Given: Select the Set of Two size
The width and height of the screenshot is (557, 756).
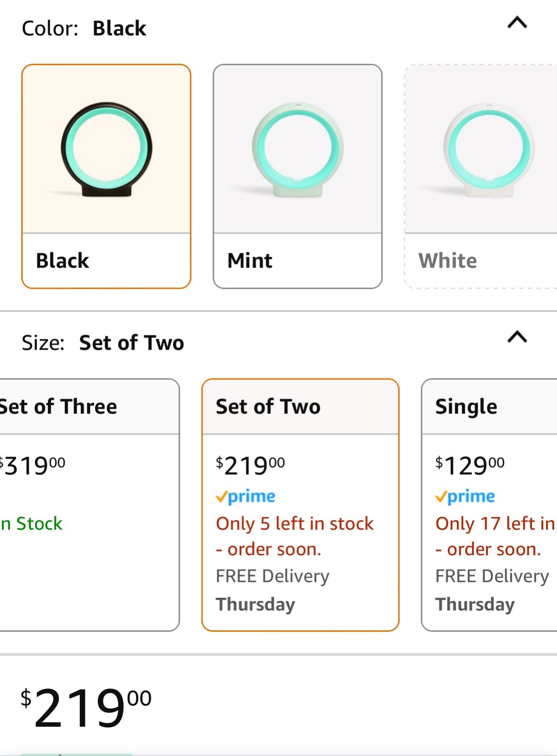Looking at the screenshot, I should click(x=300, y=505).
